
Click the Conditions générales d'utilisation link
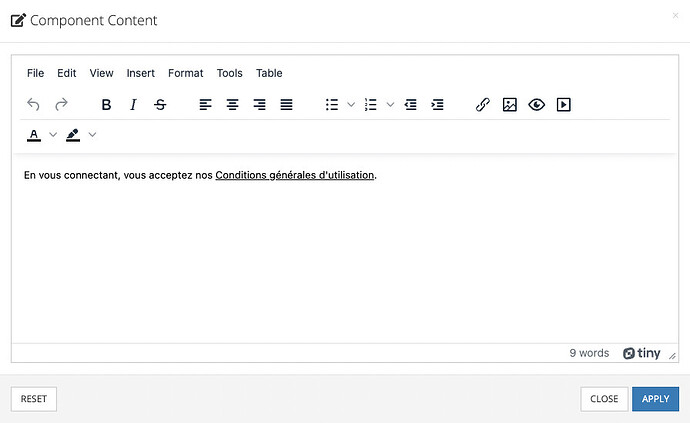click(295, 175)
